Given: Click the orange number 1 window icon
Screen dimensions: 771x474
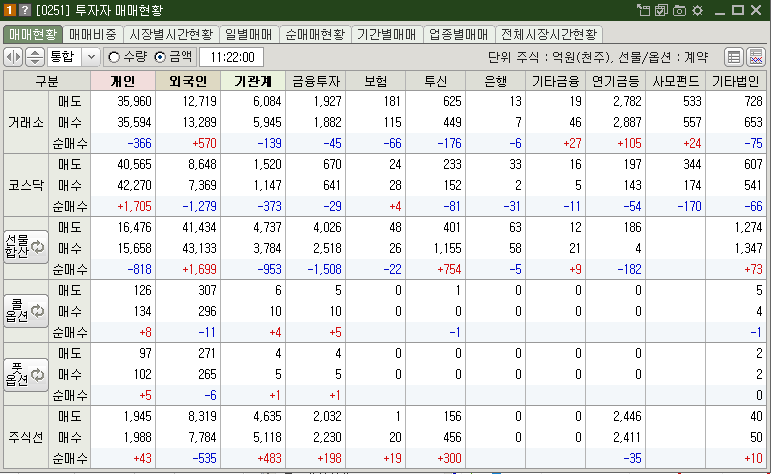Looking at the screenshot, I should point(9,10).
